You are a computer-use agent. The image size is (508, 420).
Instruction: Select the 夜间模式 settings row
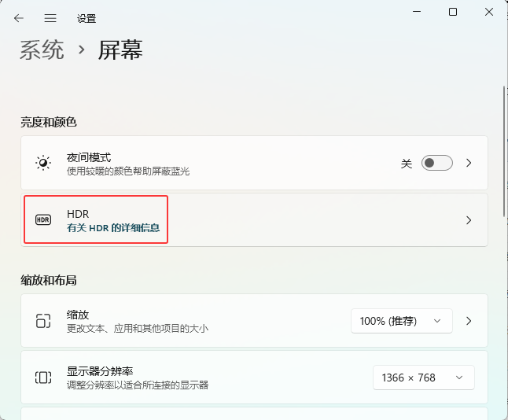pyautogui.click(x=236, y=163)
